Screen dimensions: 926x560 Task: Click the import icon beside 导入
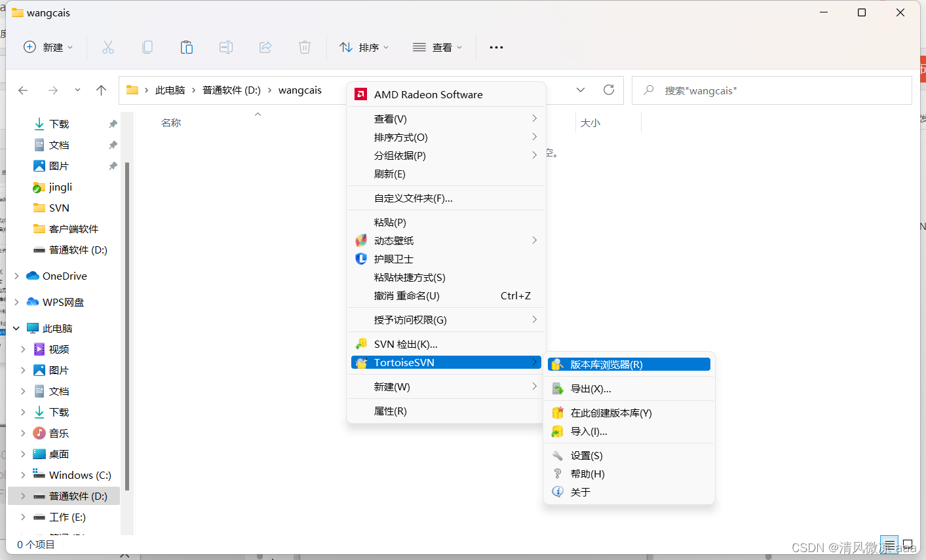[557, 431]
